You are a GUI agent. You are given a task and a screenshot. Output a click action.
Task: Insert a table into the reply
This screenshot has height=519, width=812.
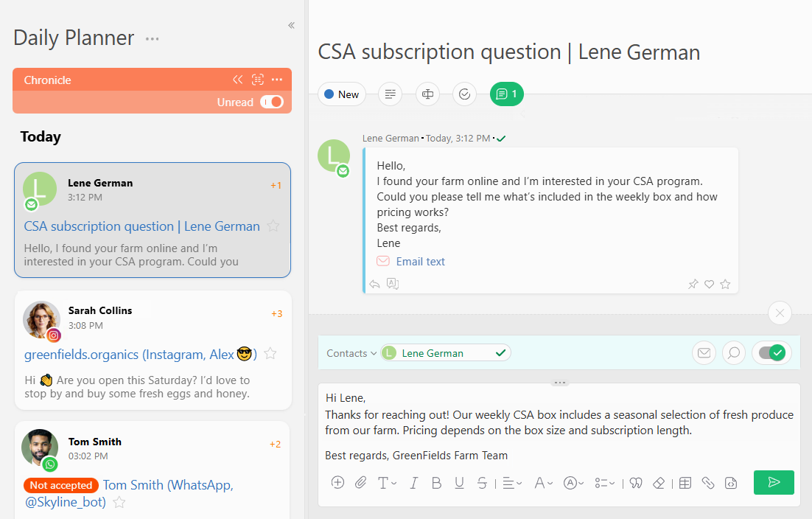coord(685,483)
